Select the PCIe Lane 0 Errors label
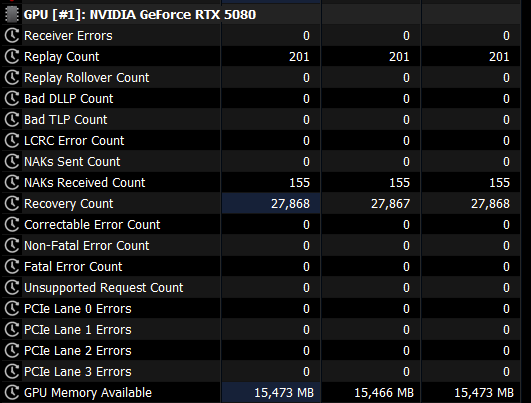Viewport: 531px width, 403px height. pos(78,309)
